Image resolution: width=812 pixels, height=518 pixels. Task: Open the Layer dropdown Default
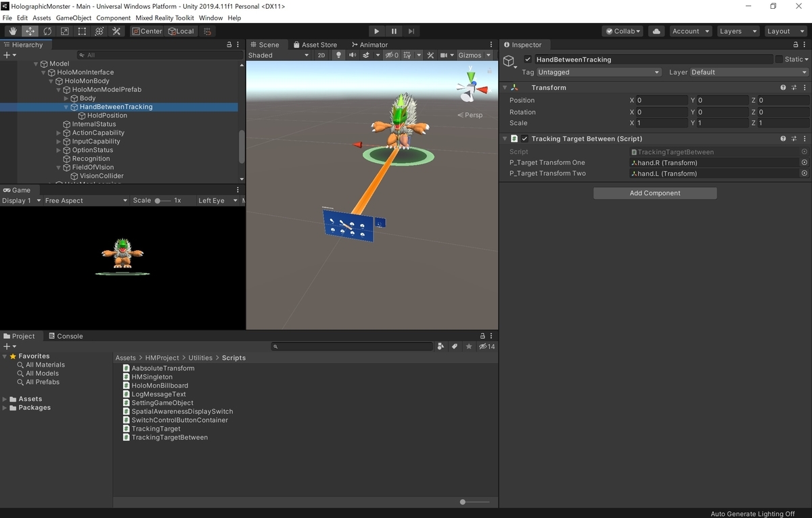[x=749, y=72]
